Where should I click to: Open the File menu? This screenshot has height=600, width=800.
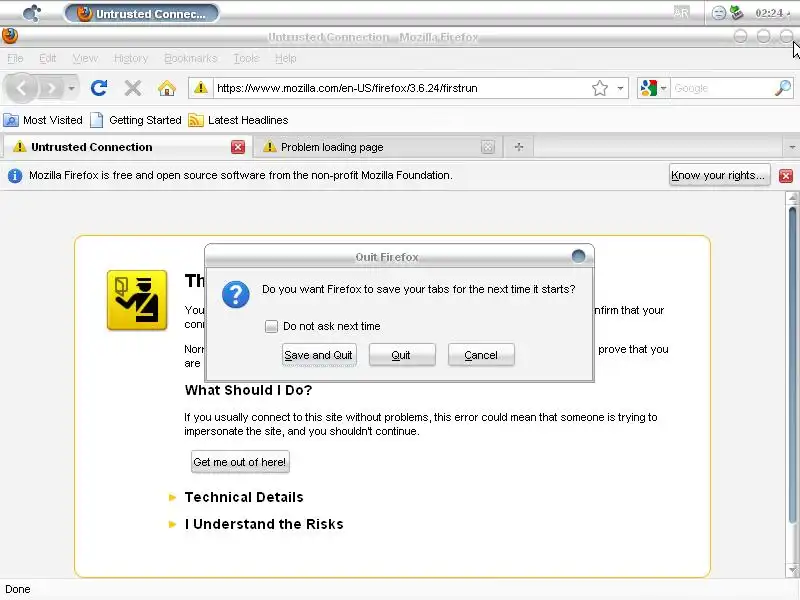point(15,58)
